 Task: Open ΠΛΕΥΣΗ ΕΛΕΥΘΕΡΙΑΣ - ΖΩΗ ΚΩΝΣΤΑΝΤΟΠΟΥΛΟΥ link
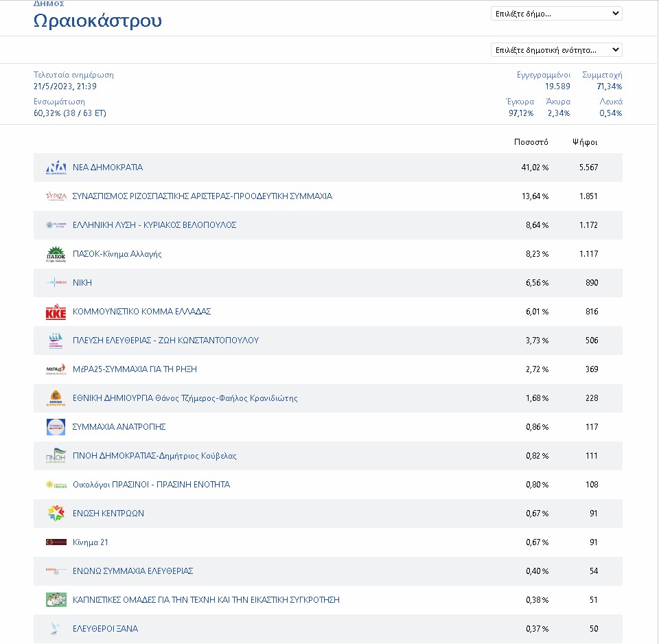(x=165, y=341)
